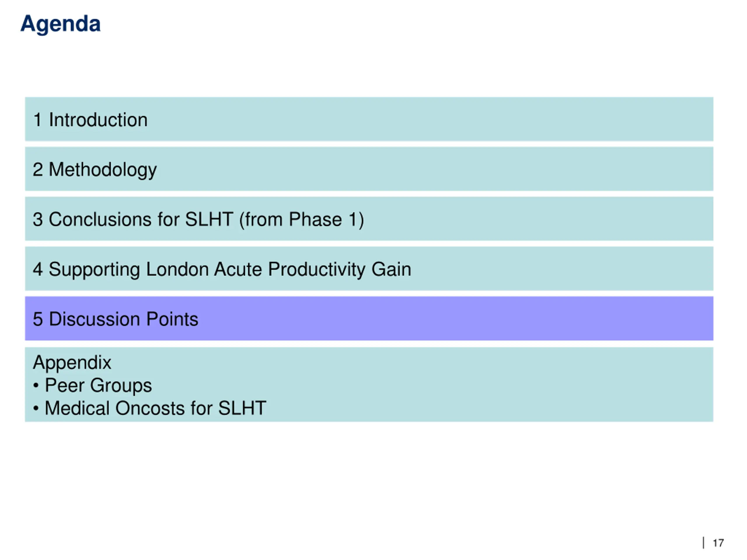The width and height of the screenshot is (747, 560).
Task: Click the number 5 before Discussion
Action: tap(38, 319)
